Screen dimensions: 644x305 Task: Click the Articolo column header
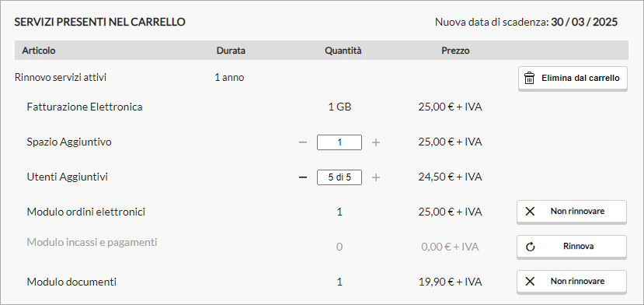(39, 51)
